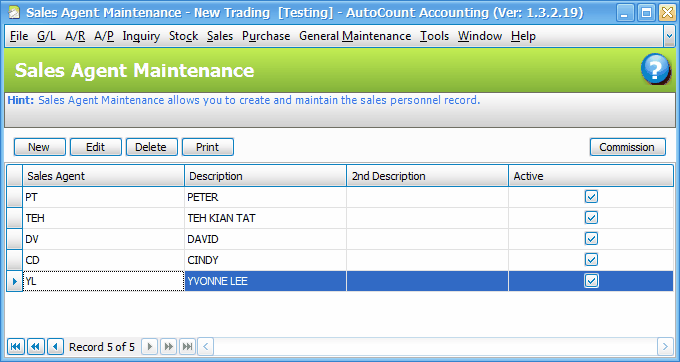The height and width of the screenshot is (362, 680).
Task: Open the A/P menu
Action: coord(104,36)
